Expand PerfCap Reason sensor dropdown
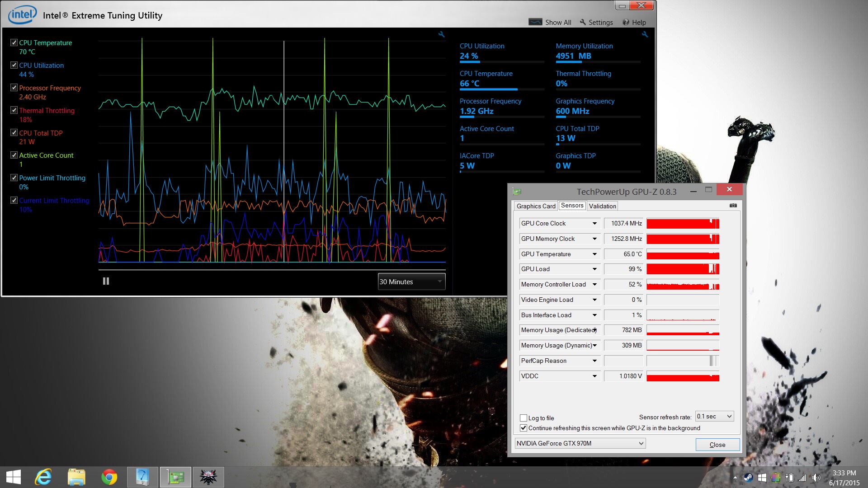The width and height of the screenshot is (868, 488). tap(594, 361)
